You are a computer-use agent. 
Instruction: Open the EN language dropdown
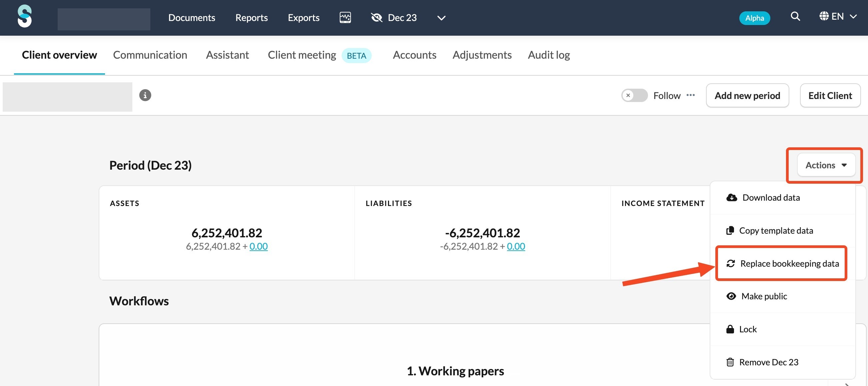838,16
